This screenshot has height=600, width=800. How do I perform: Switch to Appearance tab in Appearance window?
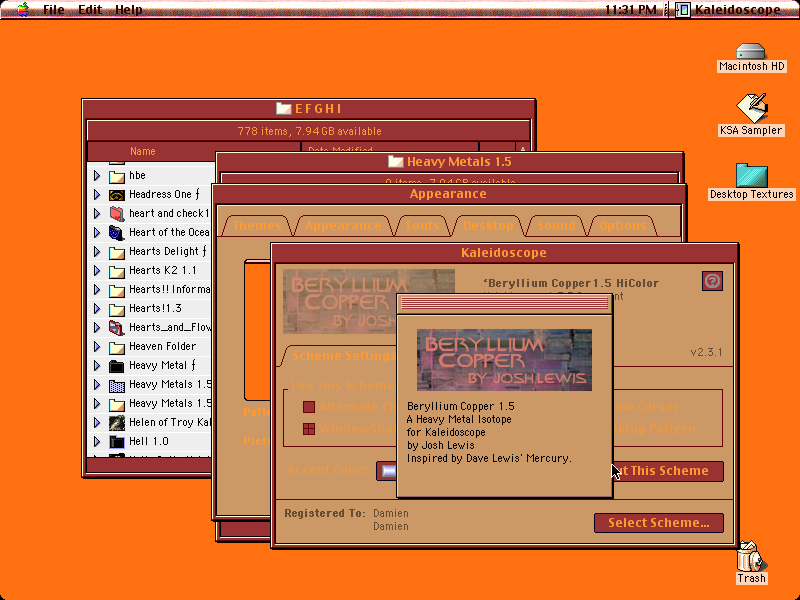click(x=343, y=226)
